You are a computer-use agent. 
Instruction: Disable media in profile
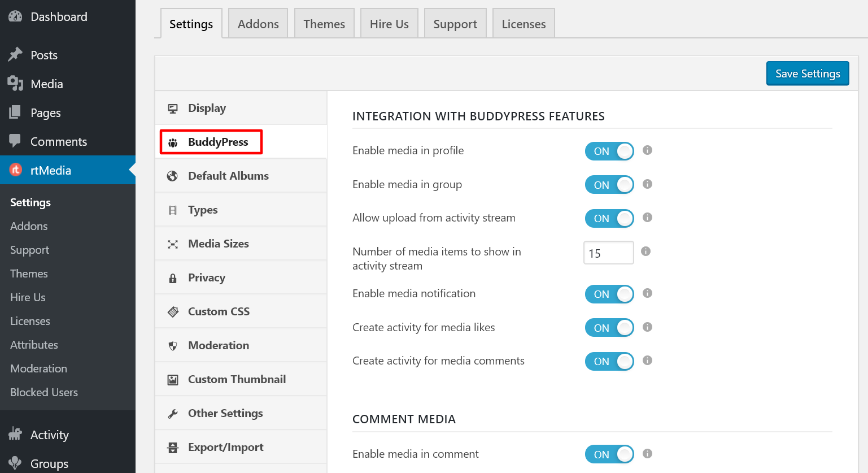click(609, 151)
